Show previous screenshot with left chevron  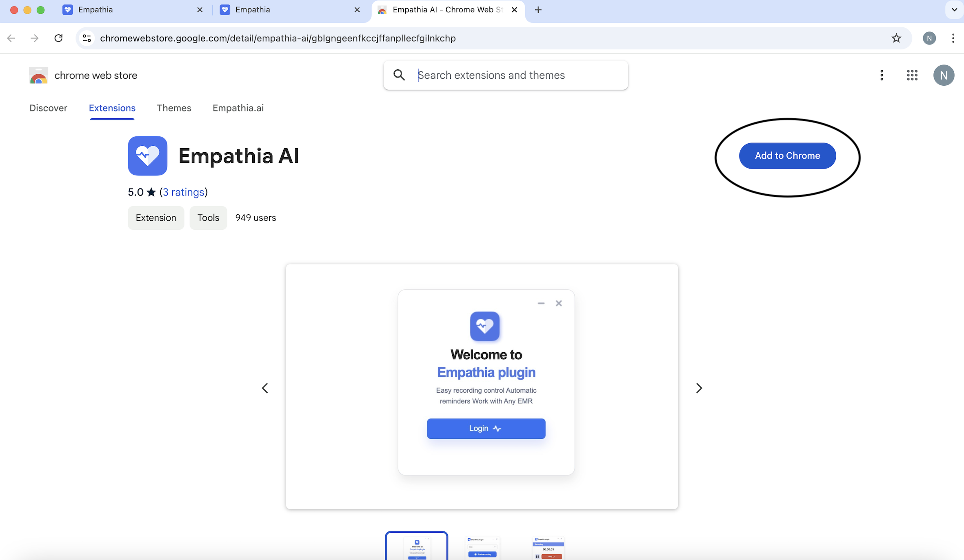click(265, 388)
